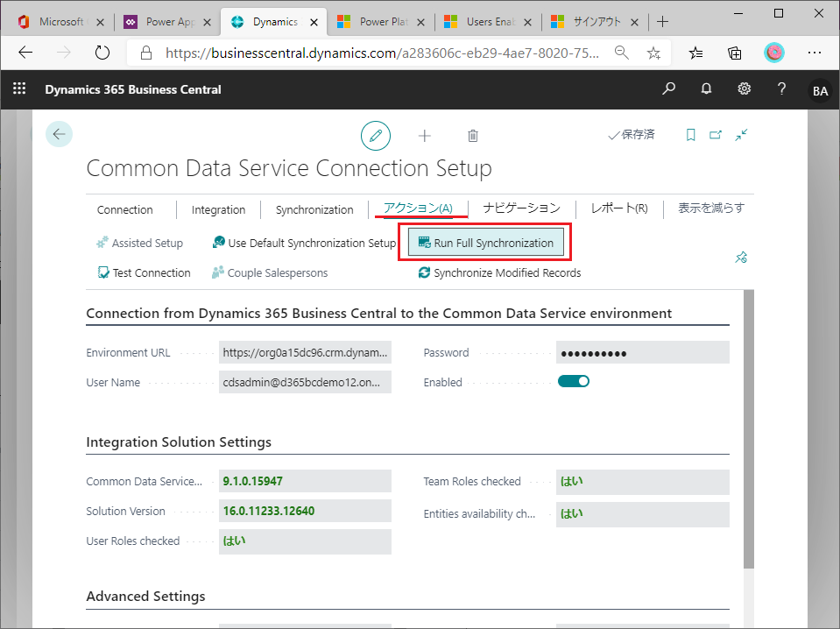Open browser profile avatar
Viewport: 840px width, 629px height.
pos(774,53)
